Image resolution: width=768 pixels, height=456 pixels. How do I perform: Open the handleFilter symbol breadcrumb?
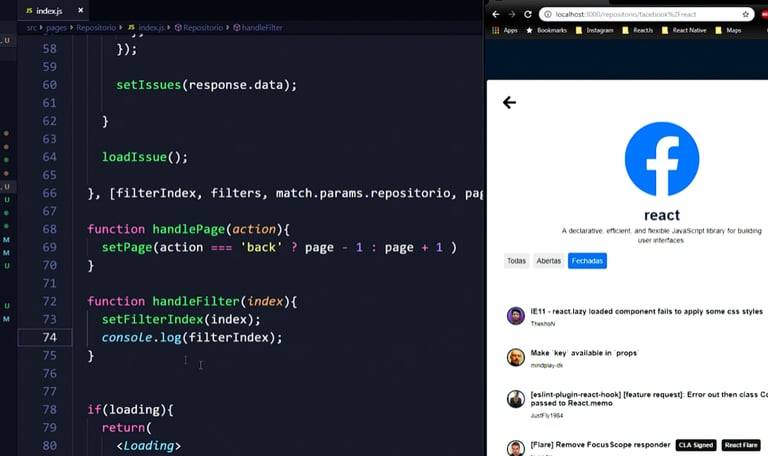point(258,27)
